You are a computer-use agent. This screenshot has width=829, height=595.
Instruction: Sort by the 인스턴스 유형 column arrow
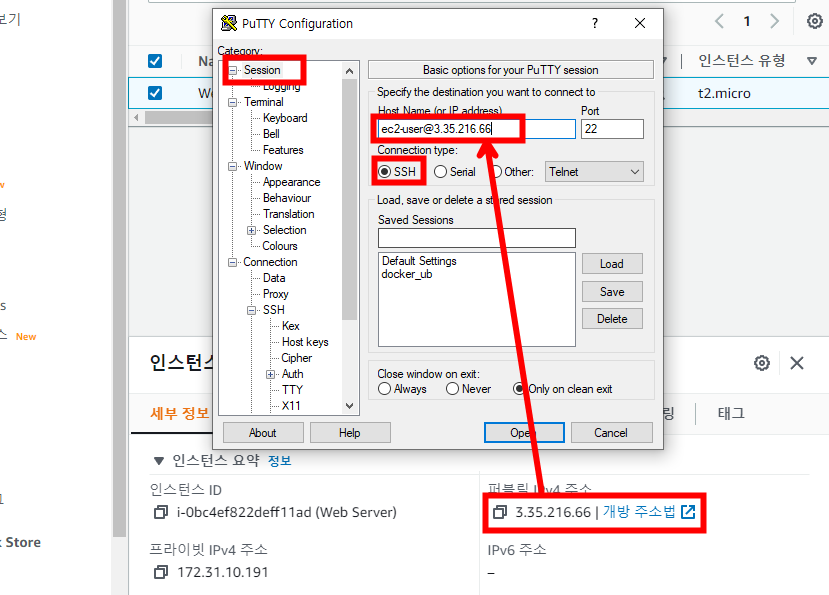click(812, 61)
